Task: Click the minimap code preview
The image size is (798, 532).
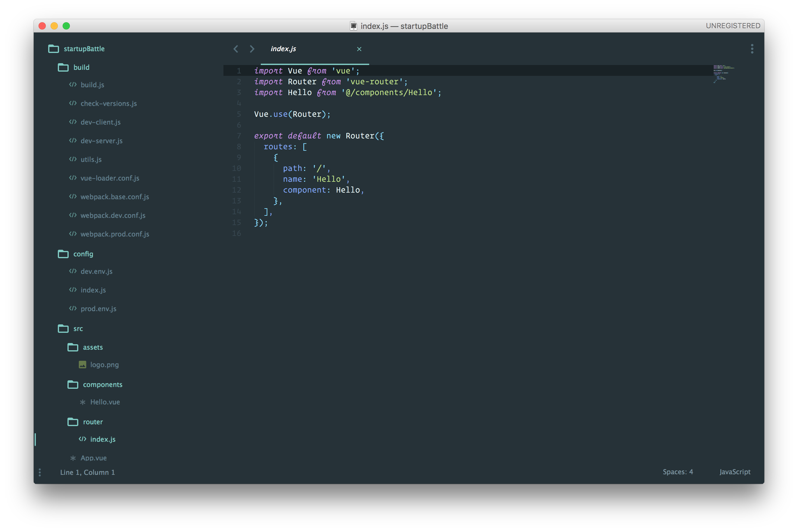Action: click(x=723, y=74)
